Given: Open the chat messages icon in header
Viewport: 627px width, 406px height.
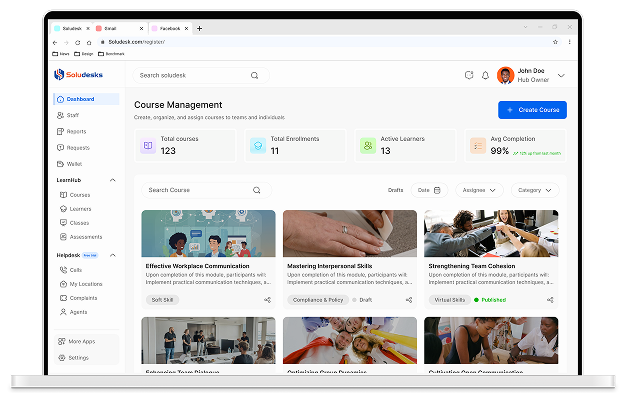Looking at the screenshot, I should (469, 75).
